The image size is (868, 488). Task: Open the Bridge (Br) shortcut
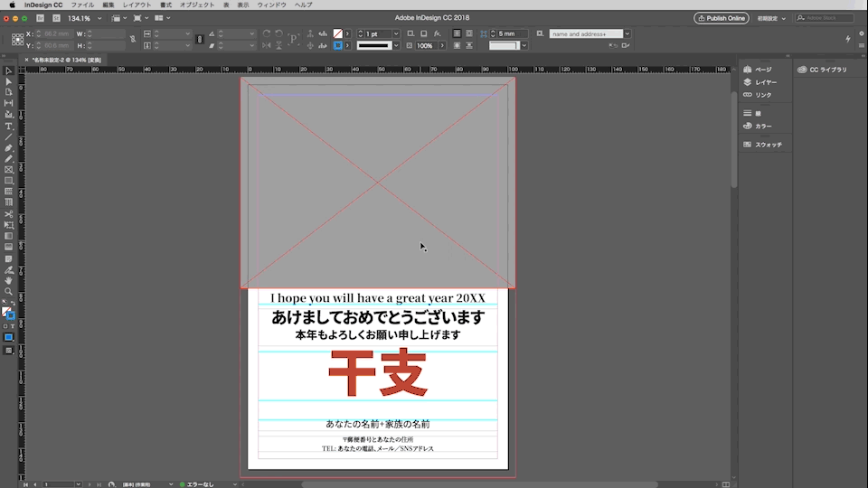(39, 18)
